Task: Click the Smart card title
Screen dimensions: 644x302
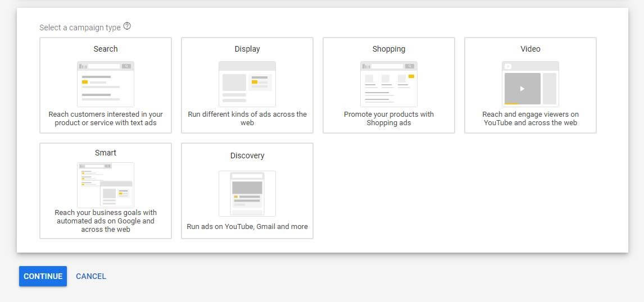Action: tap(106, 153)
